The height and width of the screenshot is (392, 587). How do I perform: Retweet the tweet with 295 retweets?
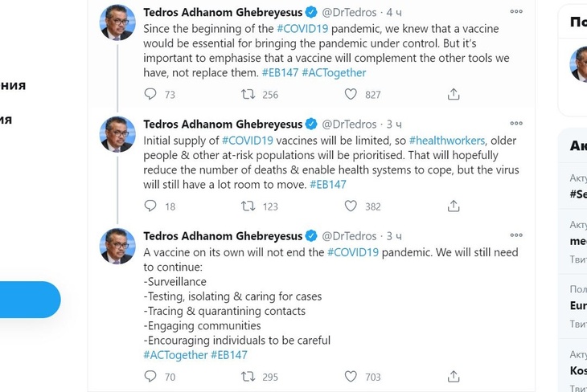click(x=249, y=376)
